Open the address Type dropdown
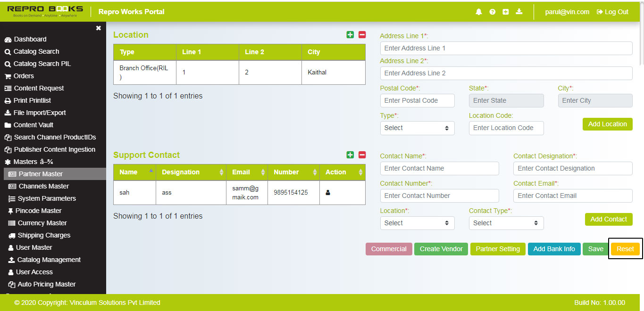Image resolution: width=644 pixels, height=311 pixels. (x=417, y=128)
